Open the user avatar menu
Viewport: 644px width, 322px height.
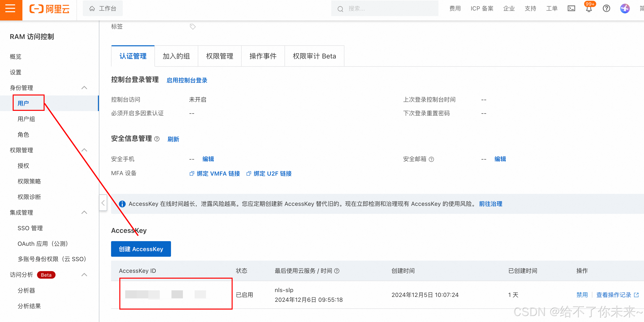click(625, 9)
